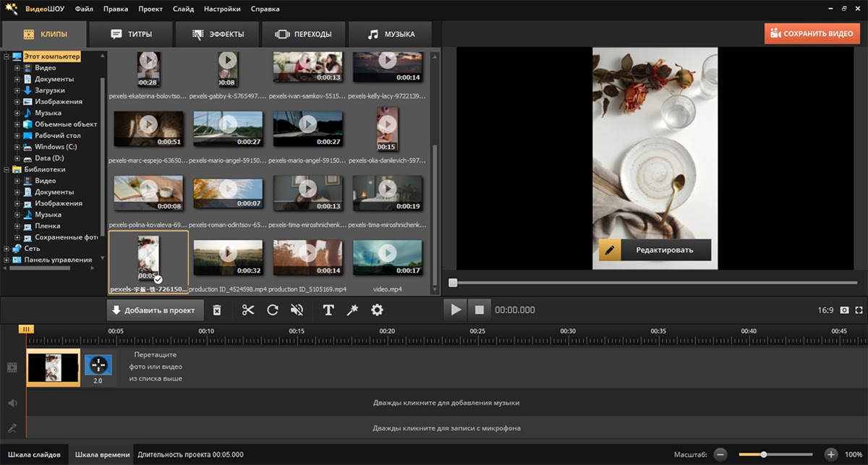Select the video.mp4 thumbnail
868x465 pixels.
pyautogui.click(x=387, y=258)
